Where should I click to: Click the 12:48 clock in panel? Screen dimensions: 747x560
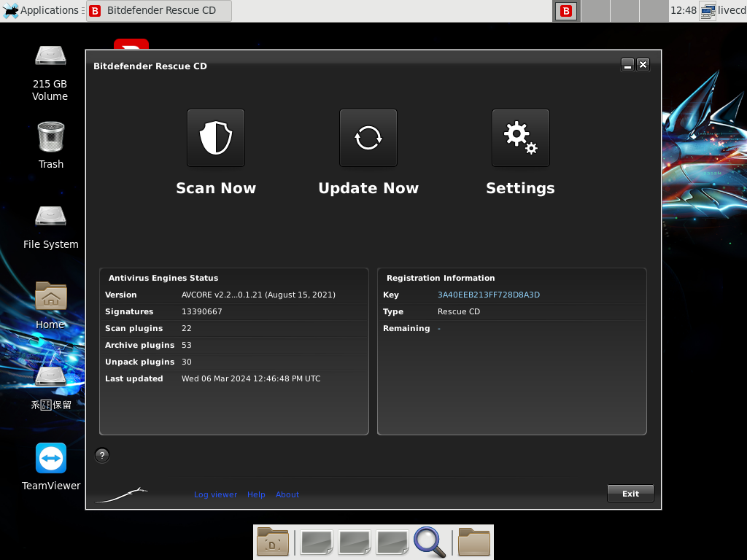pos(683,10)
